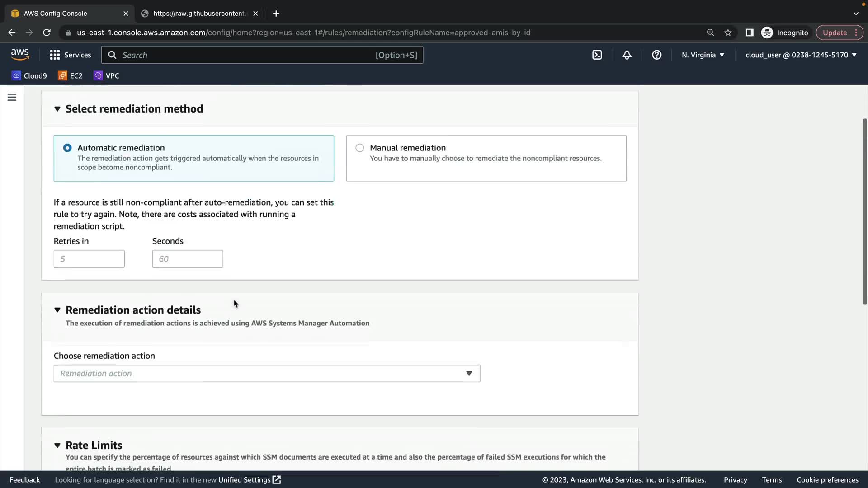Open the notifications bell
The height and width of the screenshot is (488, 868).
627,55
